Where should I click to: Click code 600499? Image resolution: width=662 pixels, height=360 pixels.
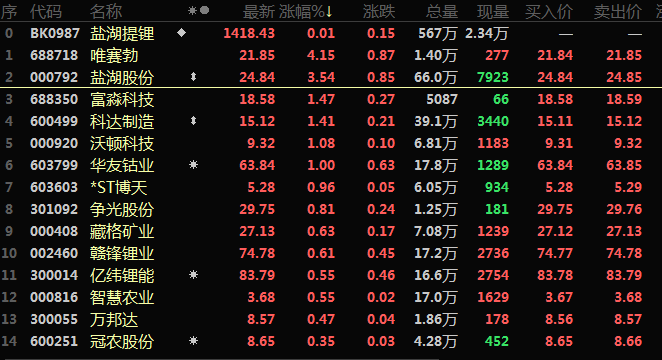54,121
